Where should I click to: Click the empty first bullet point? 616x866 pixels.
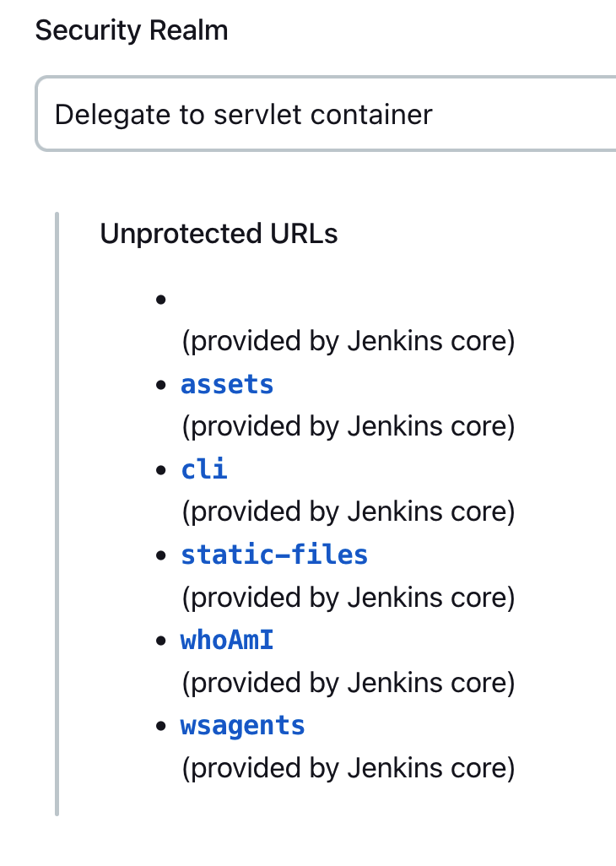click(159, 300)
